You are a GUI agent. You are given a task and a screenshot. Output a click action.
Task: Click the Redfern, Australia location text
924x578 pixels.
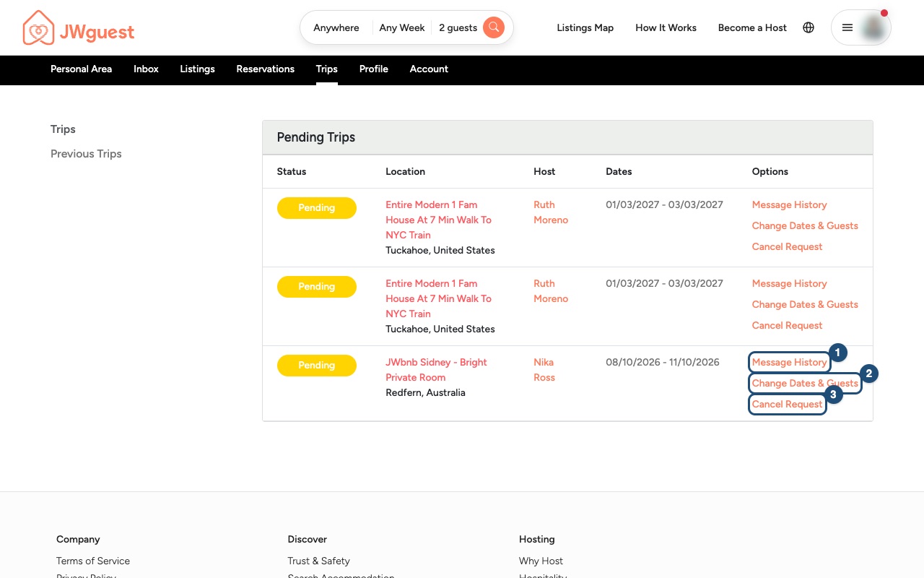coord(425,393)
